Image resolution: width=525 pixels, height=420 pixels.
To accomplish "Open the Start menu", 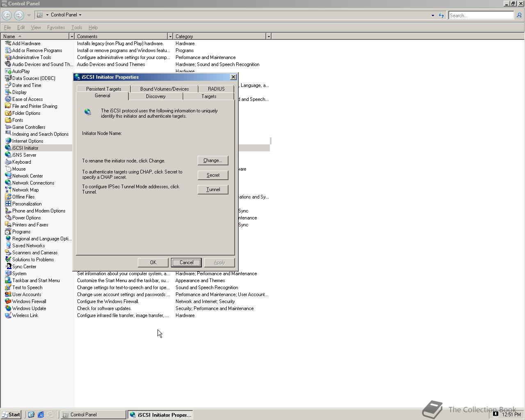I will [11, 415].
